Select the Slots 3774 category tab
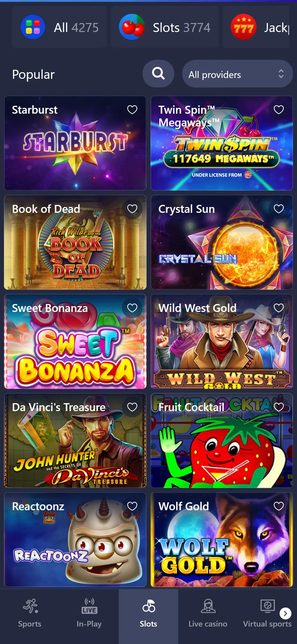297x644 pixels. 165,27
